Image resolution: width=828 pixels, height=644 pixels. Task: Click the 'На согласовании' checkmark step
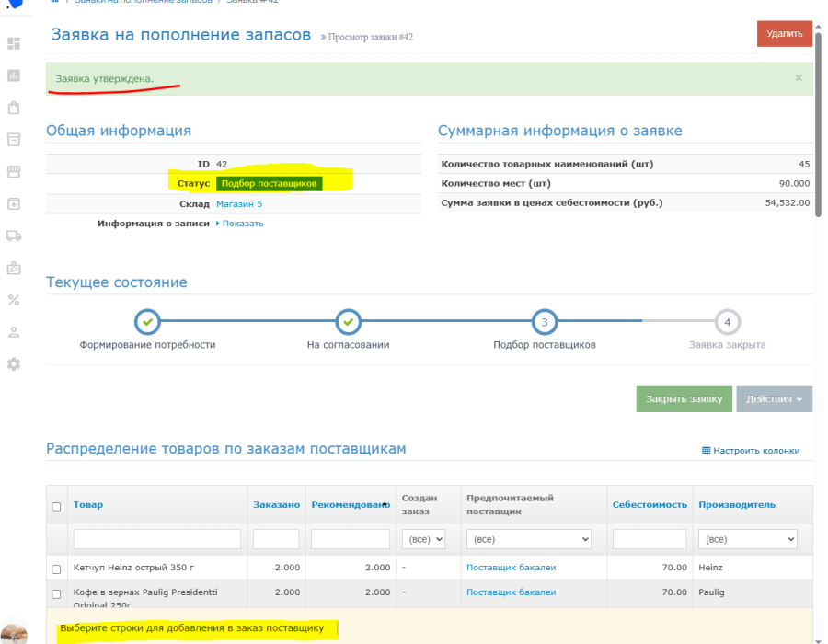click(348, 322)
